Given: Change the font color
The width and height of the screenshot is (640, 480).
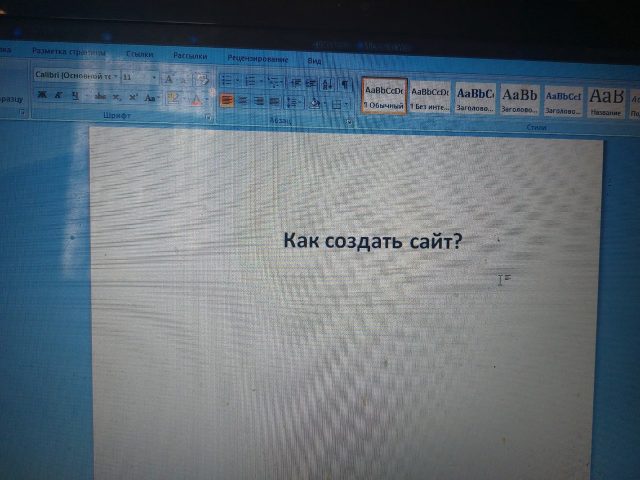Looking at the screenshot, I should [x=196, y=99].
